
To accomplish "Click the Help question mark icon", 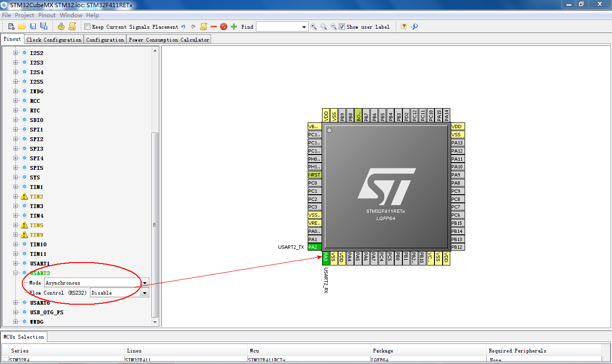I will point(404,27).
